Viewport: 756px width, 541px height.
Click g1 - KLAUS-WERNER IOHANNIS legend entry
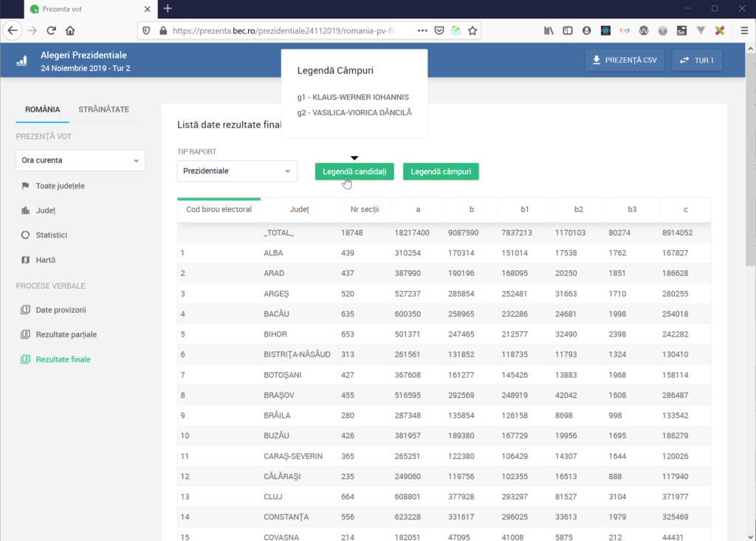pos(353,97)
